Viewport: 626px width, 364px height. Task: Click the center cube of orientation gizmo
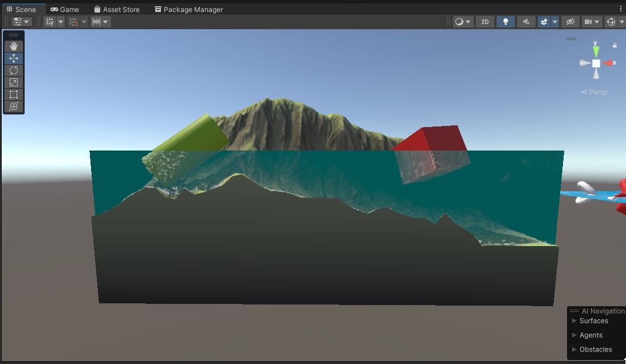tap(596, 64)
